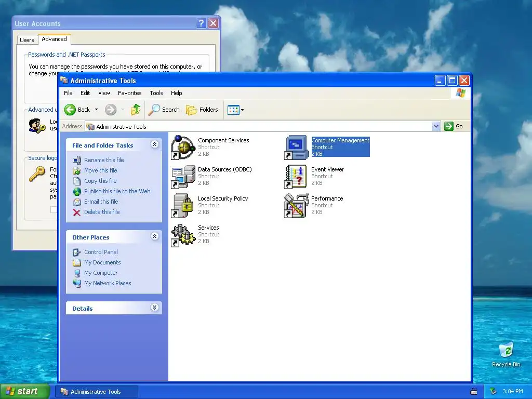Open the Help menu
Viewport: 532px width, 399px height.
tap(177, 93)
